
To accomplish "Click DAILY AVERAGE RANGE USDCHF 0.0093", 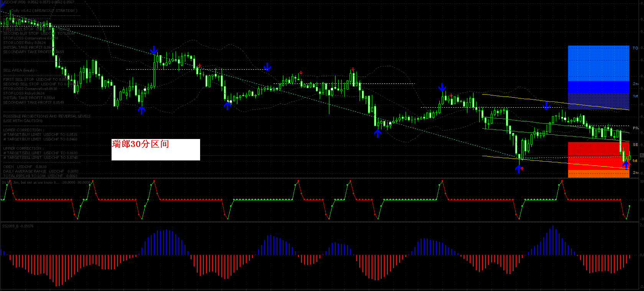I will point(41,172).
